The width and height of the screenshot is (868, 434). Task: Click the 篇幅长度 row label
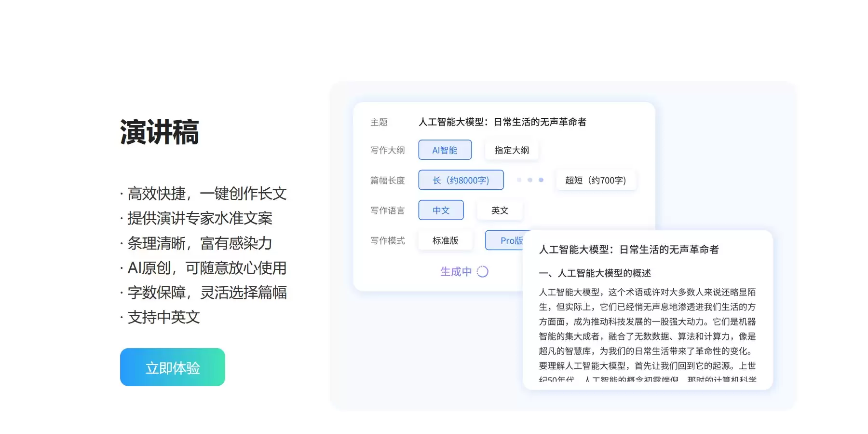click(387, 181)
